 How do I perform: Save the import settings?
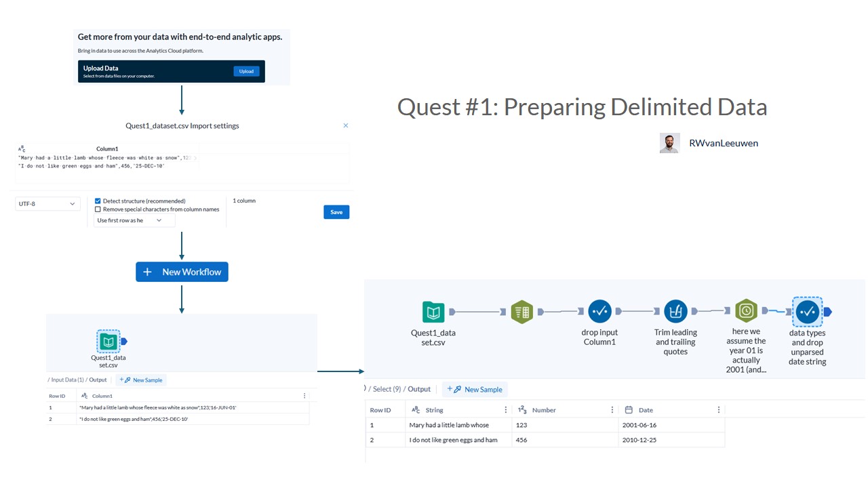[x=336, y=211]
